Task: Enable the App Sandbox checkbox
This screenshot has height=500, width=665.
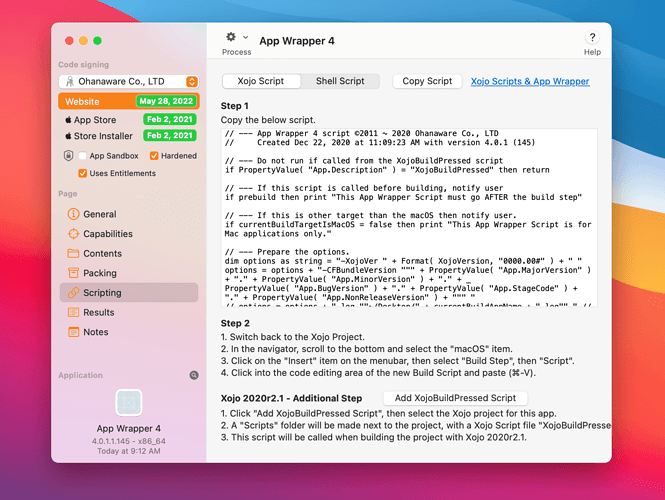Action: click(83, 156)
